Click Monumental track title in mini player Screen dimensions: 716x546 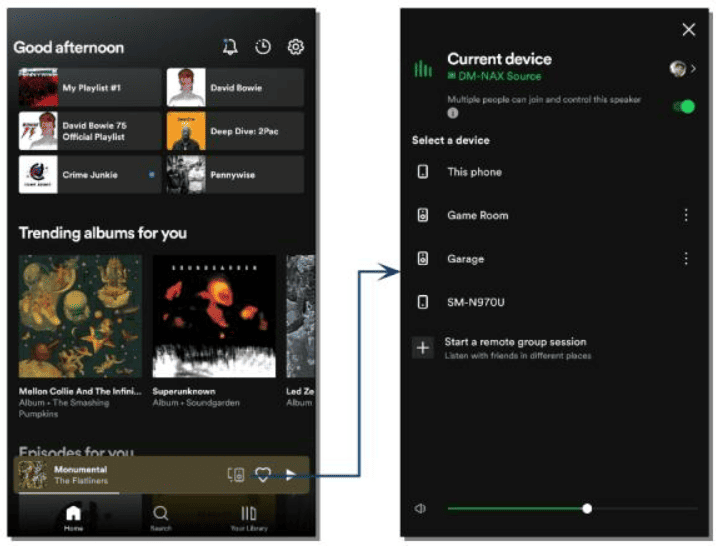[x=81, y=469]
